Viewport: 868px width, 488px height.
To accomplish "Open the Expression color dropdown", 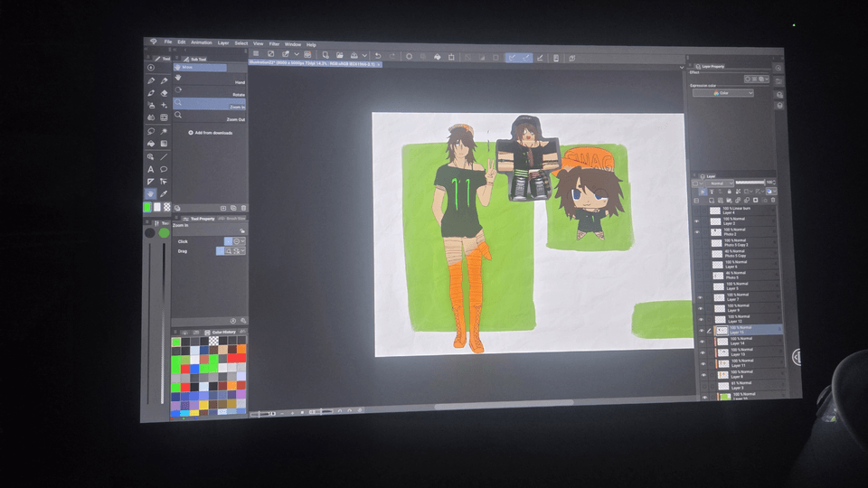I will coord(722,93).
